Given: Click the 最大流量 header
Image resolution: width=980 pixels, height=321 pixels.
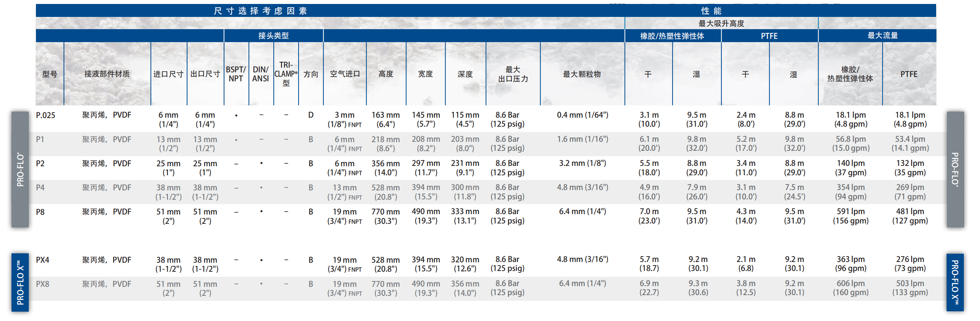Looking at the screenshot, I should 883,35.
